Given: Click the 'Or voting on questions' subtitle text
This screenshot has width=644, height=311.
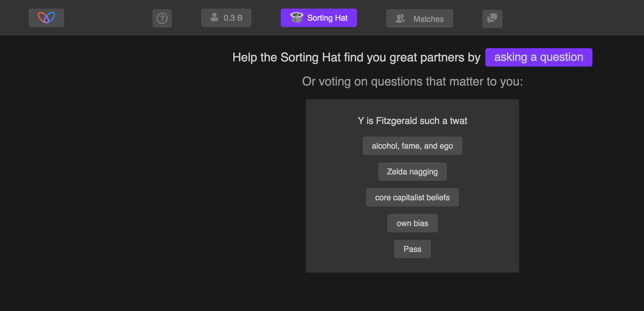Looking at the screenshot, I should pyautogui.click(x=412, y=81).
